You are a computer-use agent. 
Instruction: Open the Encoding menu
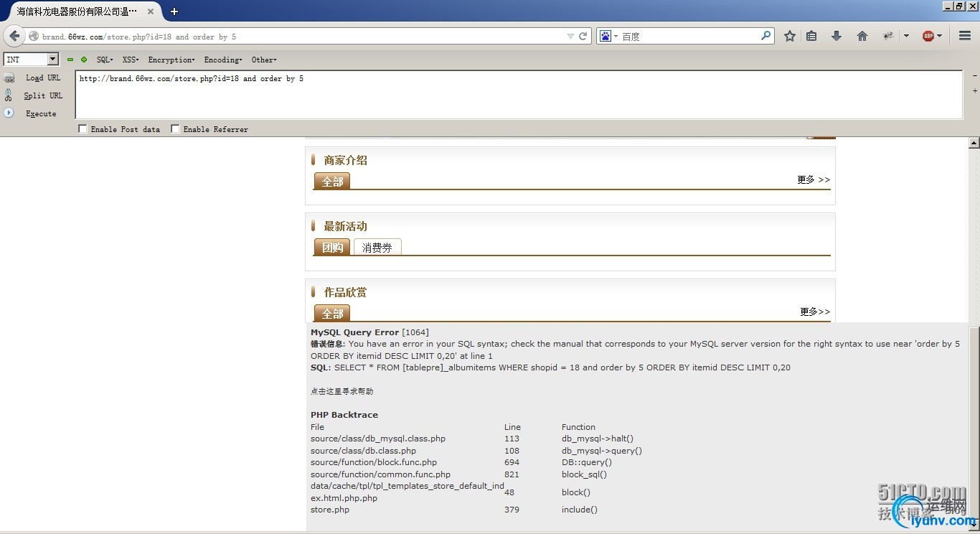pyautogui.click(x=223, y=60)
